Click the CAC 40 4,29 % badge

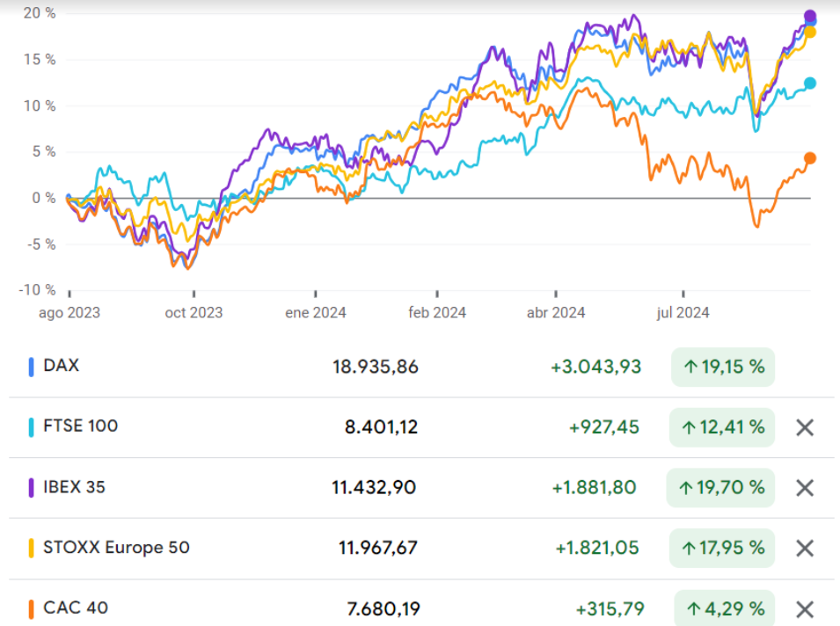pos(725,608)
